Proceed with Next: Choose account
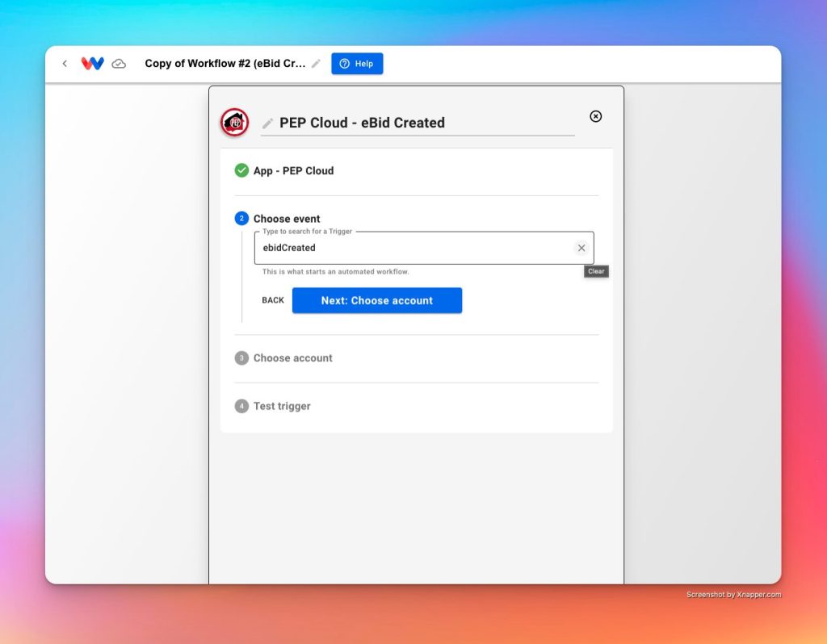The width and height of the screenshot is (827, 644). point(377,300)
